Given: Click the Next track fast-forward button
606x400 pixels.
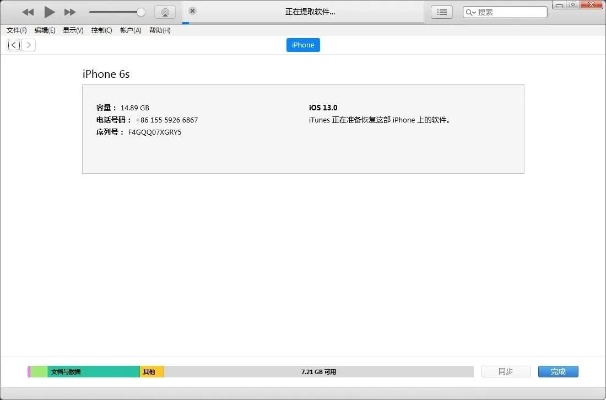Looking at the screenshot, I should (69, 12).
